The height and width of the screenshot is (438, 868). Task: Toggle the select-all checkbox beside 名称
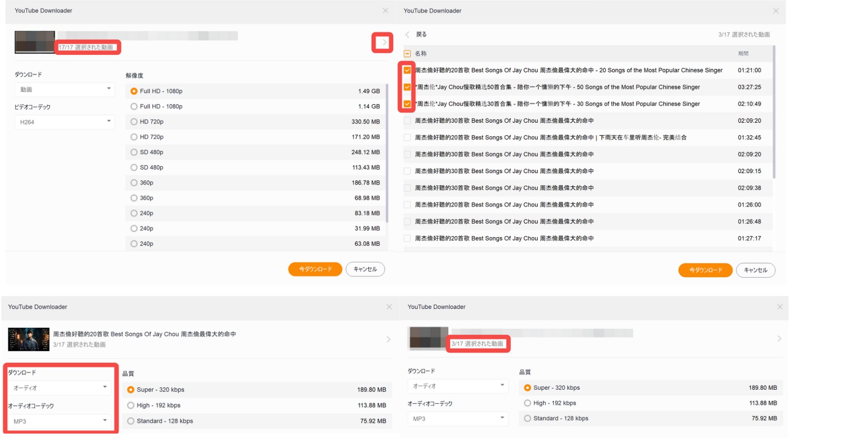[x=407, y=53]
